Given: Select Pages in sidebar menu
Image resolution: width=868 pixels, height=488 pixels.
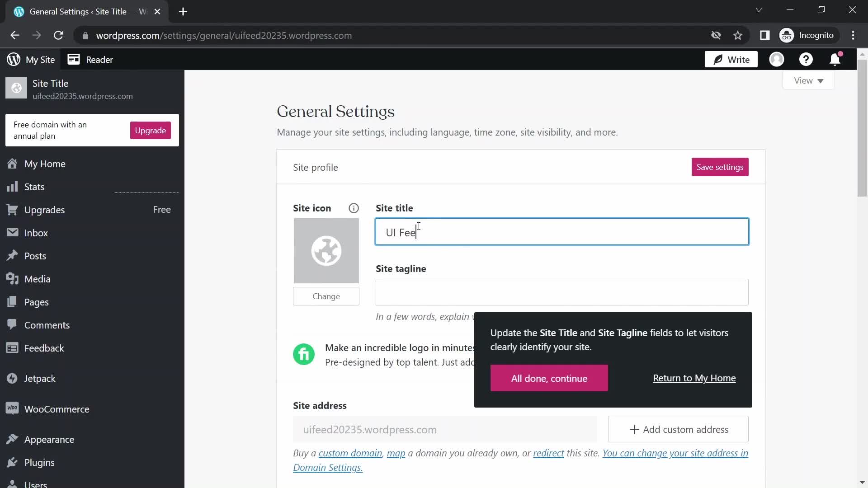Looking at the screenshot, I should click(x=36, y=301).
